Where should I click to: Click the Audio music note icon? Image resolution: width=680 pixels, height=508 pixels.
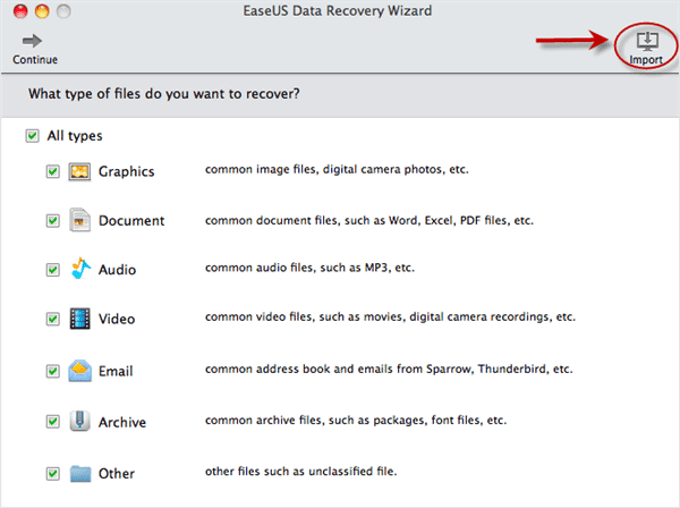pyautogui.click(x=80, y=269)
